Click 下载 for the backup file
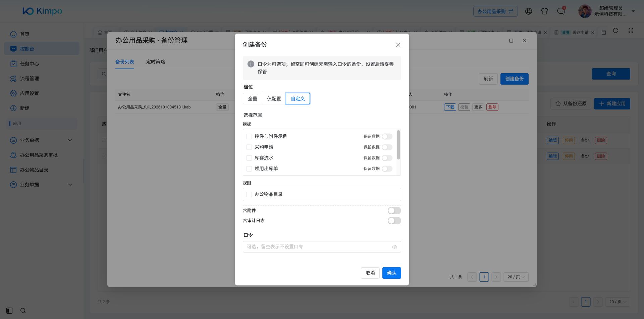The height and width of the screenshot is (319, 644). click(x=450, y=107)
